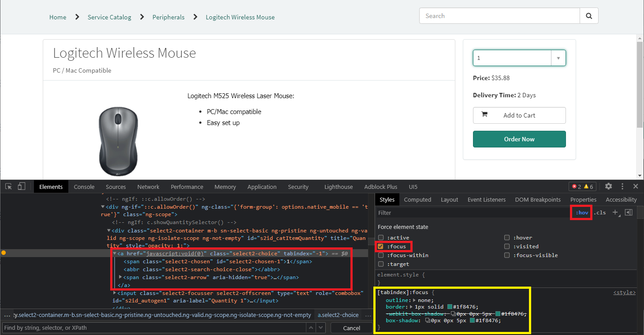Open the DevTools three-dot menu
This screenshot has height=335, width=644.
622,187
